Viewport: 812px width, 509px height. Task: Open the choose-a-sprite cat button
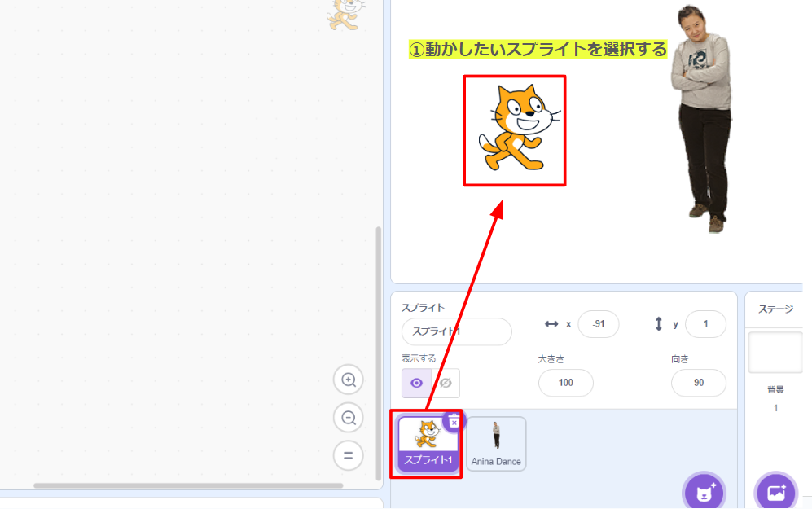click(704, 493)
